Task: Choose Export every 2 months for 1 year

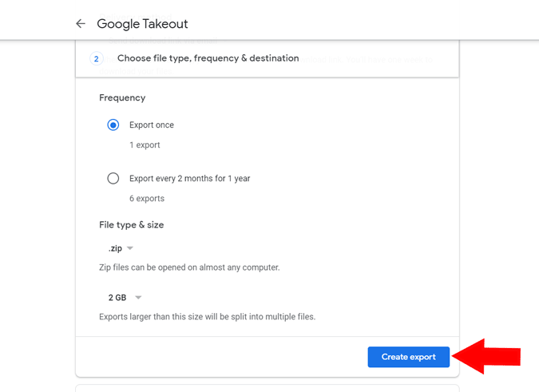Action: pyautogui.click(x=113, y=178)
